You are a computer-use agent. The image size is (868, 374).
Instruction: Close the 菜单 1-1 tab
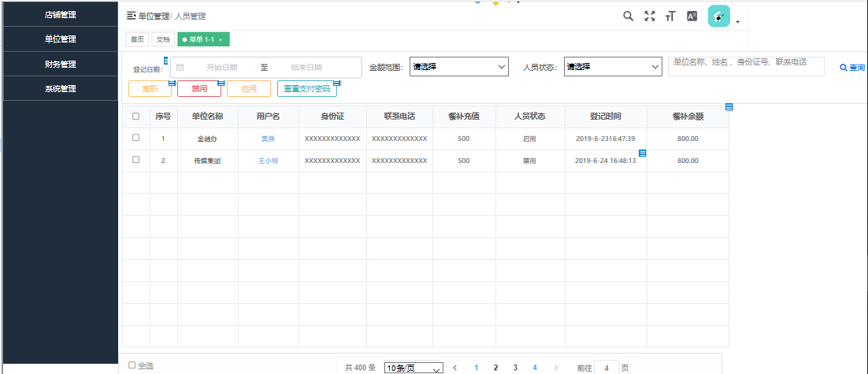pyautogui.click(x=221, y=40)
